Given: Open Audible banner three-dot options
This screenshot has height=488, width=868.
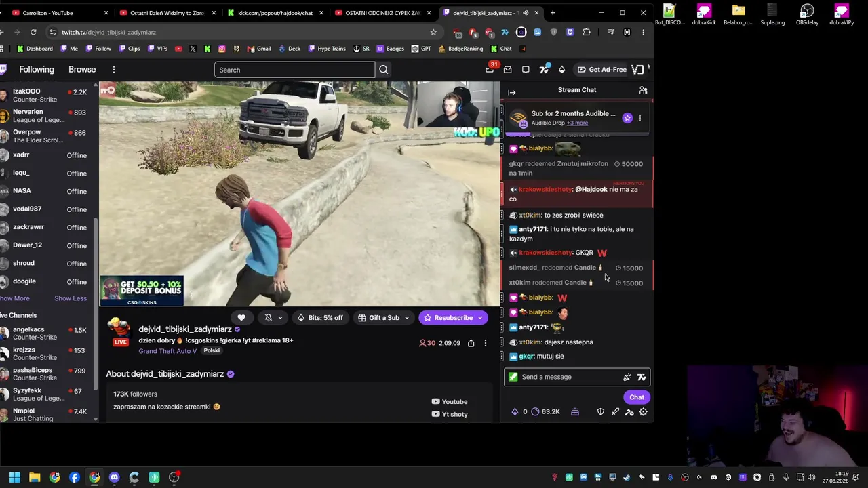Looking at the screenshot, I should coord(640,118).
